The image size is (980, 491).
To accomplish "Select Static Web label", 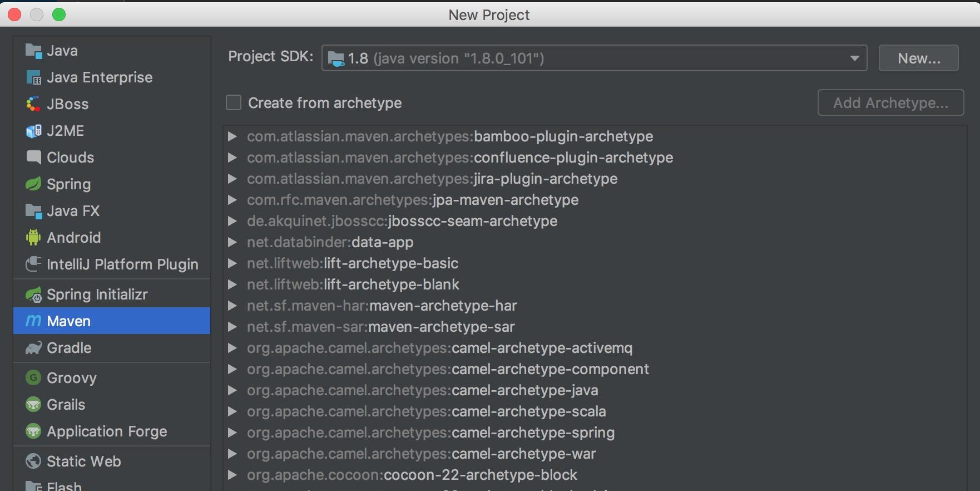I will (x=84, y=461).
